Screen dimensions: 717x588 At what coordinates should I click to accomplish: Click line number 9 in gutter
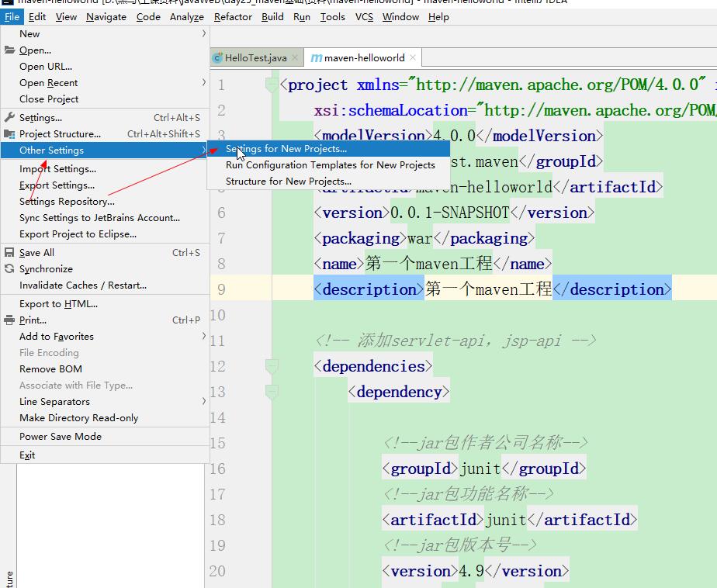coord(221,289)
